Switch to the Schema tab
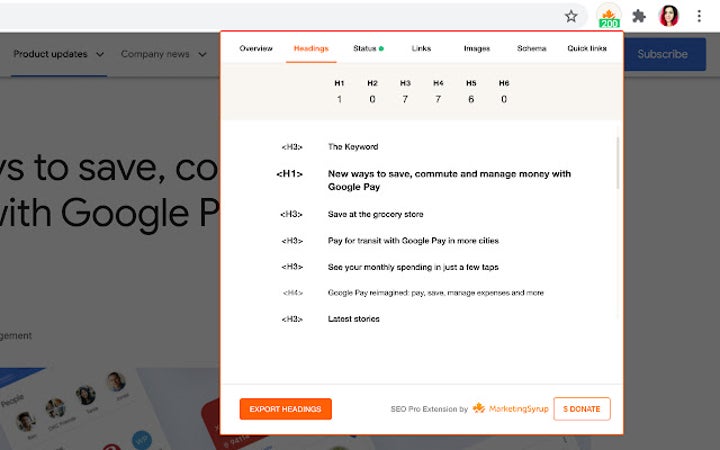Screen dimensions: 720x450 (x=531, y=48)
